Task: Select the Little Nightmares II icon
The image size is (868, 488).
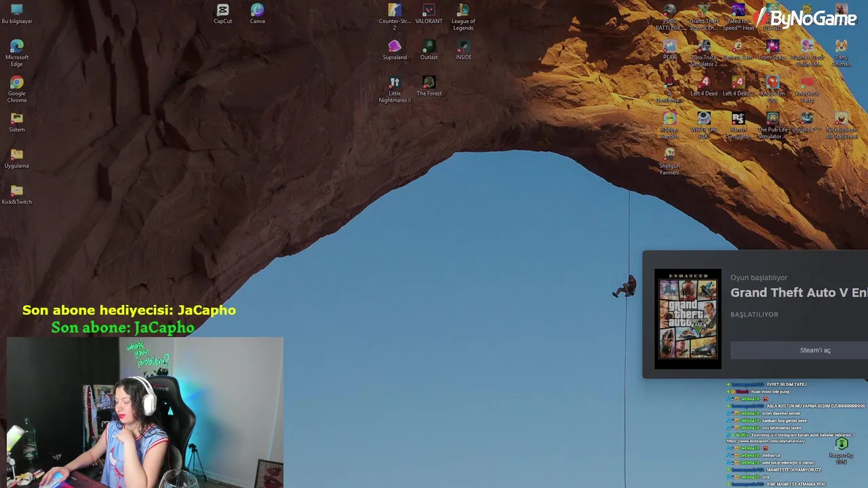Action: (395, 89)
